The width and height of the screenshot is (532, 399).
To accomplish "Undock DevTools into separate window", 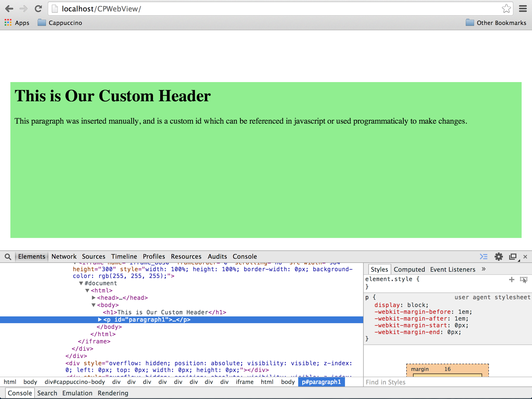I will click(x=513, y=256).
